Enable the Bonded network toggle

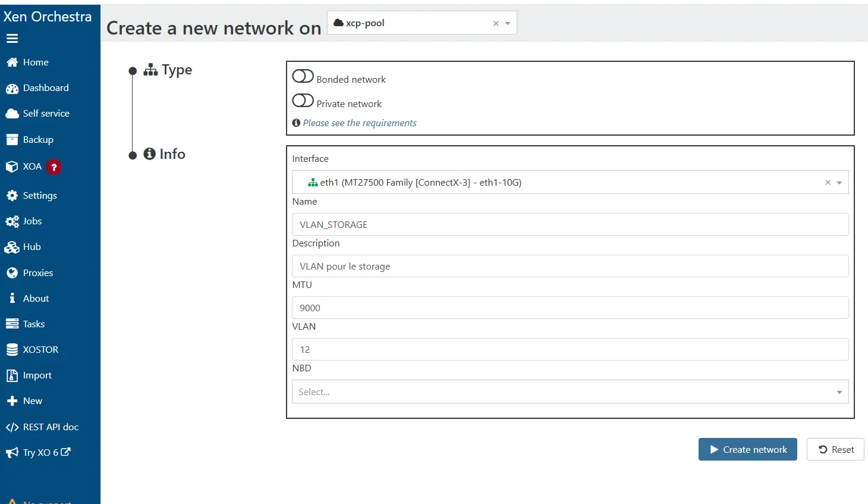(x=303, y=76)
